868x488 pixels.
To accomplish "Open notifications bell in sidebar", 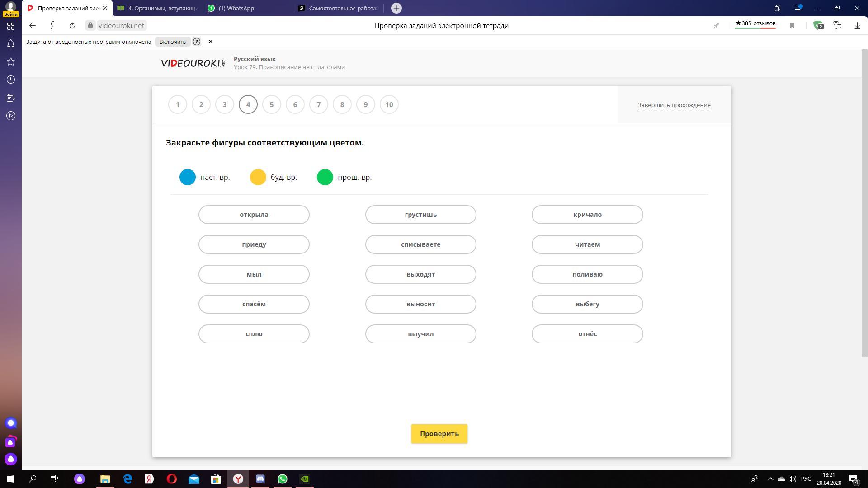I will (11, 44).
